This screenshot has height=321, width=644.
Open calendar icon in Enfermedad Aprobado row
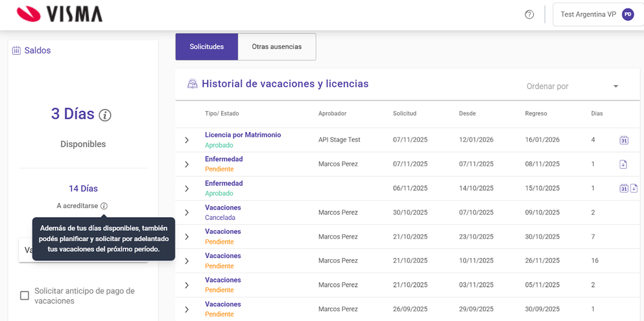coord(623,188)
